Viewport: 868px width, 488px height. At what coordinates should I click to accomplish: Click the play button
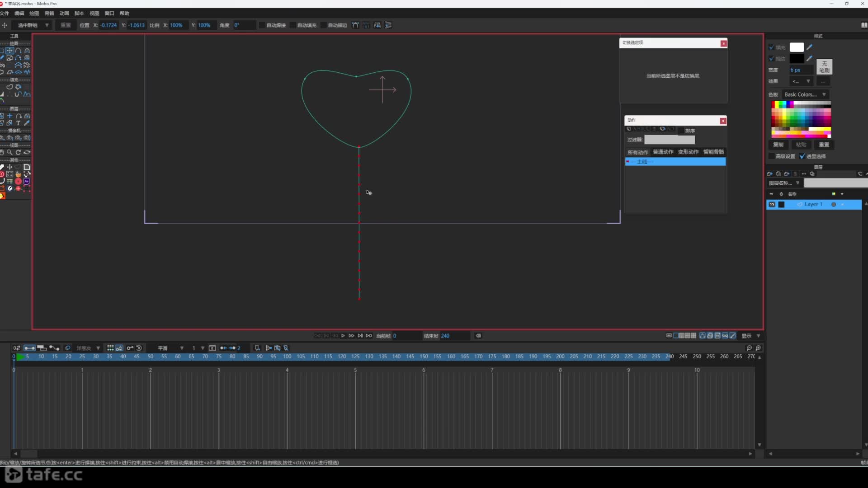coord(343,336)
